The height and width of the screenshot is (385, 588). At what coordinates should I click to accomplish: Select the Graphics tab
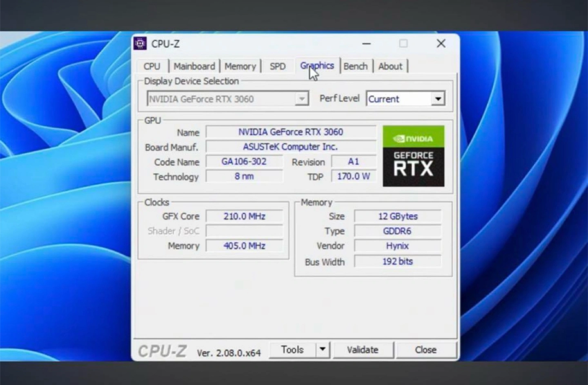pos(317,65)
